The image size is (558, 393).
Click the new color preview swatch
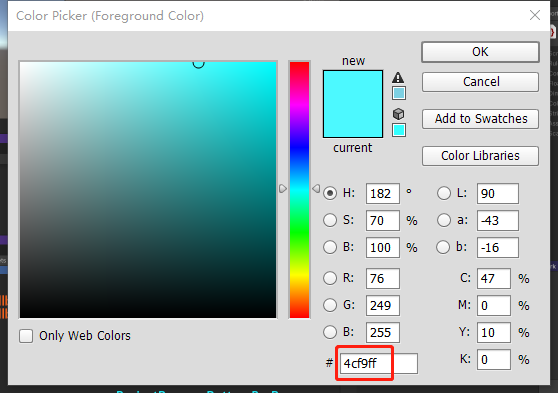tap(353, 87)
